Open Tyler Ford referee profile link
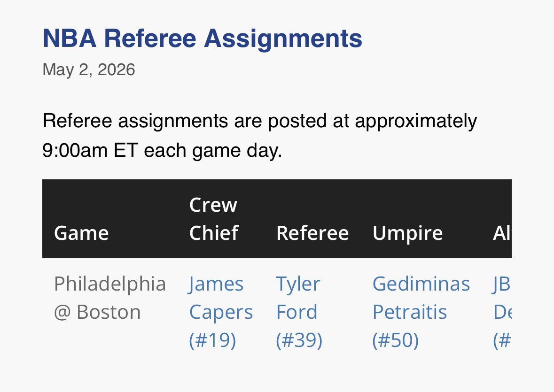Screen dimensions: 554x392 (x=299, y=312)
